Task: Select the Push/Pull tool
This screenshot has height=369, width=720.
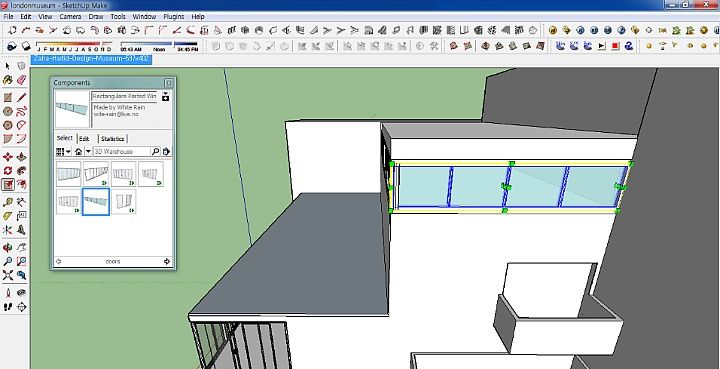Action: 21,157
